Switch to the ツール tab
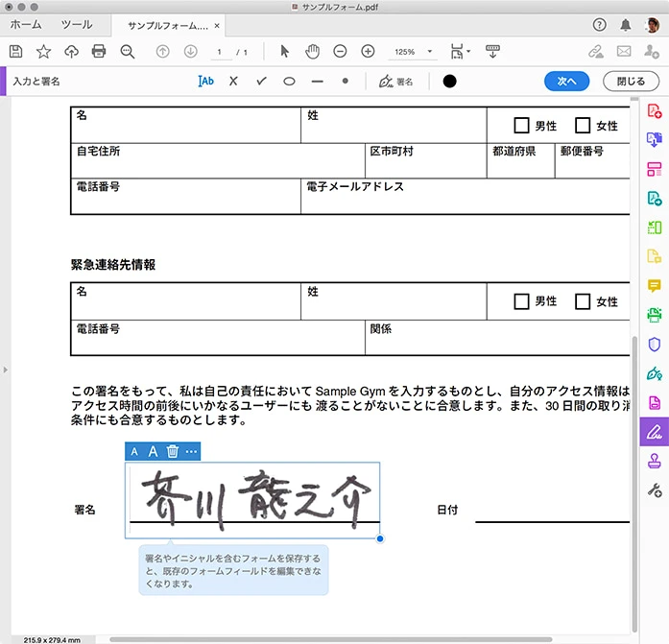The height and width of the screenshot is (644, 669). [77, 24]
